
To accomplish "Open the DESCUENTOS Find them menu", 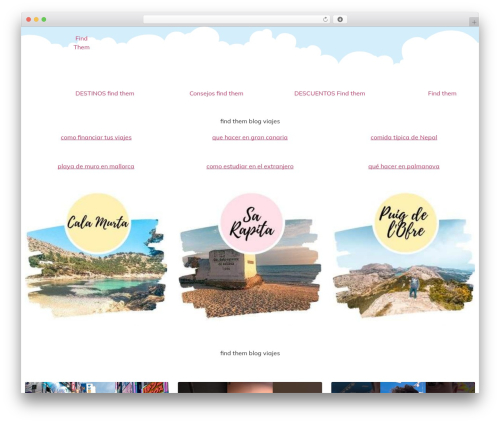I will [x=330, y=94].
